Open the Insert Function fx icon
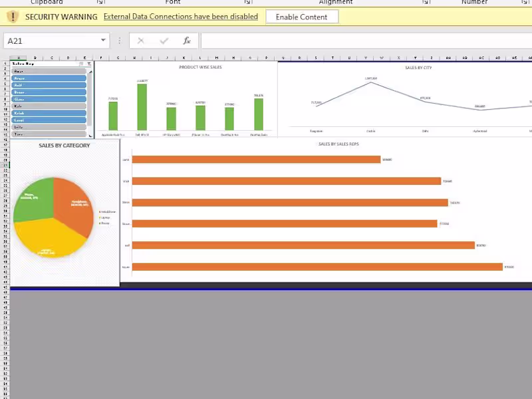 pos(187,41)
